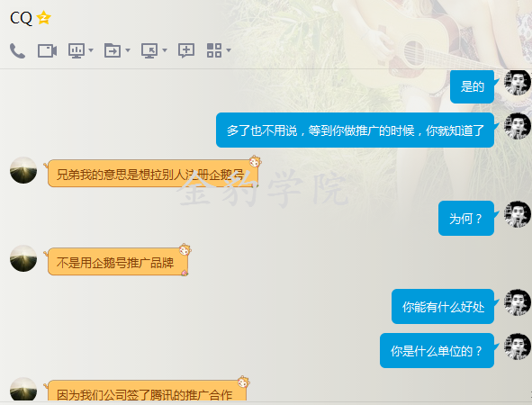Click the create group discussion icon

[186, 50]
